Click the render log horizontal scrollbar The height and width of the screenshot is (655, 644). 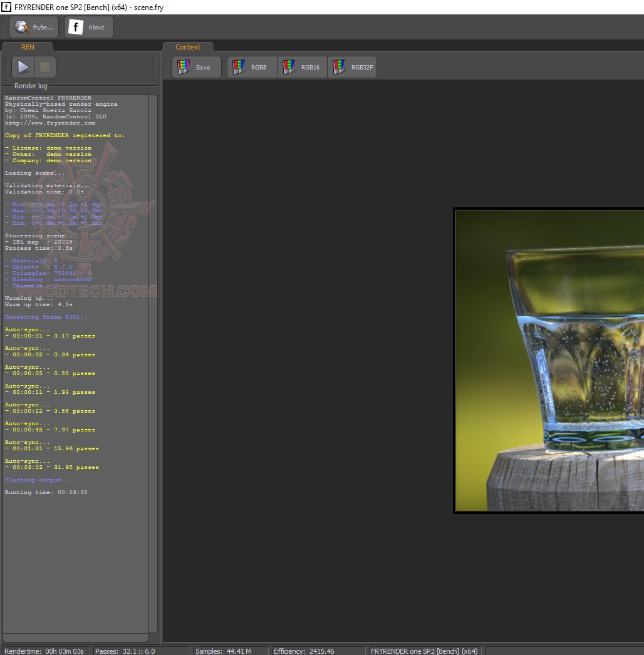pos(76,637)
